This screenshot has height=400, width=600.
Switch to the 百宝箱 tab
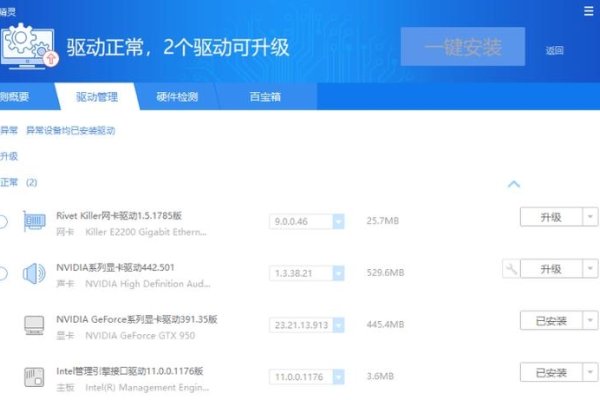(x=265, y=97)
